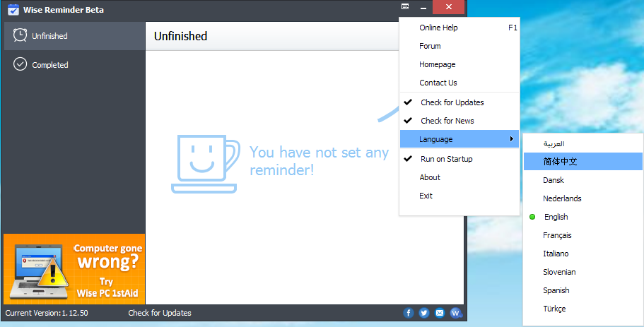Open the Twitter icon in status bar
Viewport: 644px width, 327px height.
(424, 313)
